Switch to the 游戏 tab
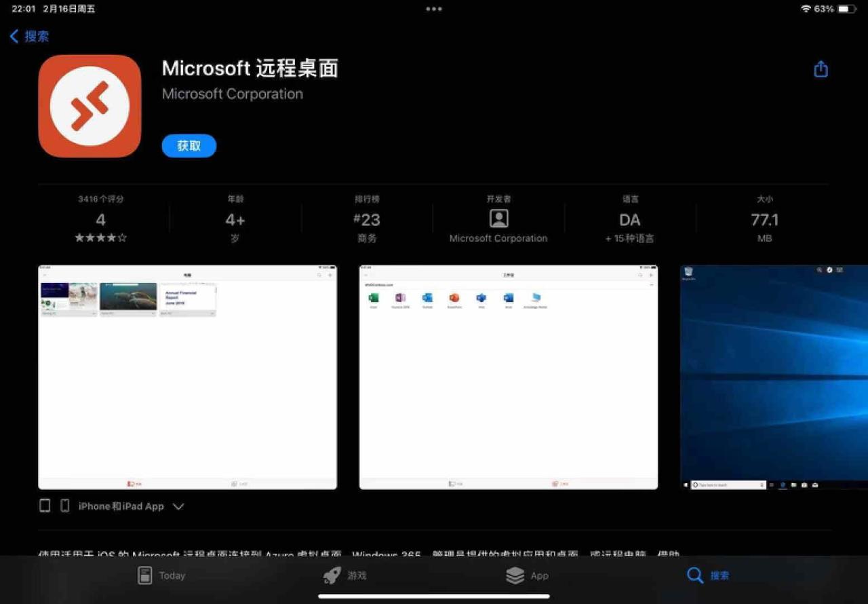This screenshot has height=604, width=868. [344, 575]
